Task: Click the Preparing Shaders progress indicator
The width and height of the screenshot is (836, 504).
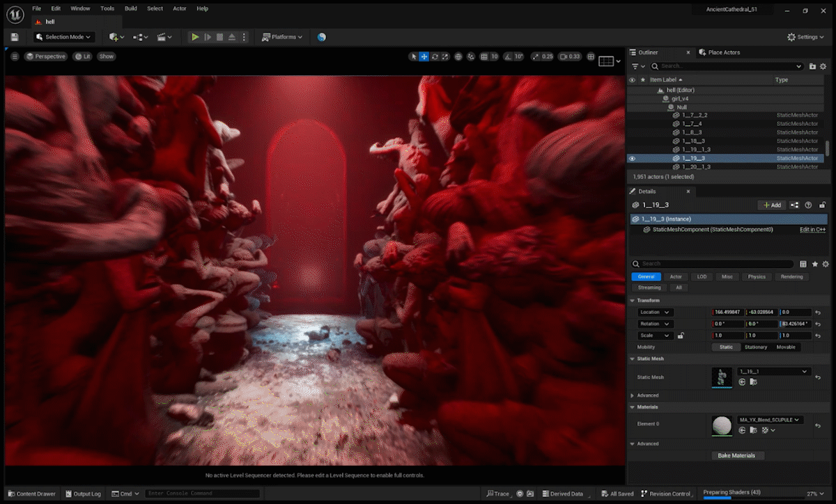Action: coord(731,493)
